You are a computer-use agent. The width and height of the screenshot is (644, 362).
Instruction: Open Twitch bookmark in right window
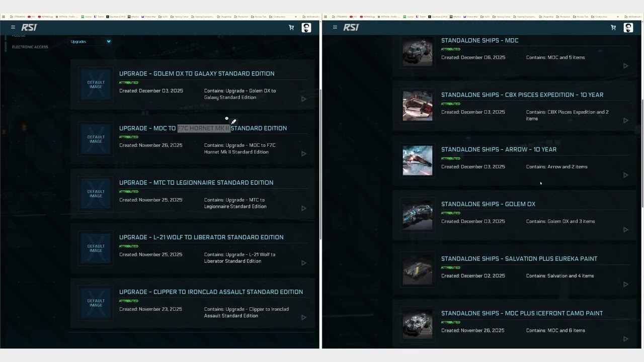[x=421, y=17]
